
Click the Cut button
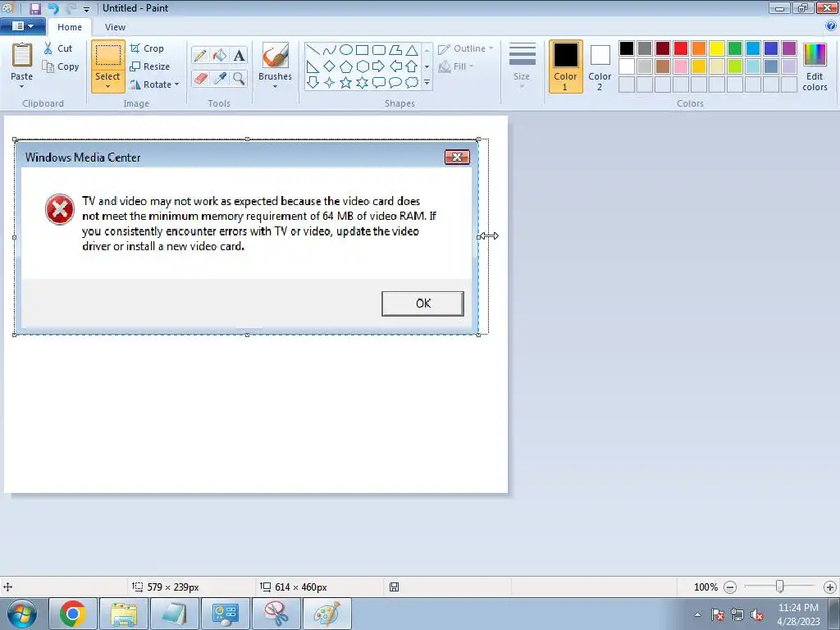[58, 48]
